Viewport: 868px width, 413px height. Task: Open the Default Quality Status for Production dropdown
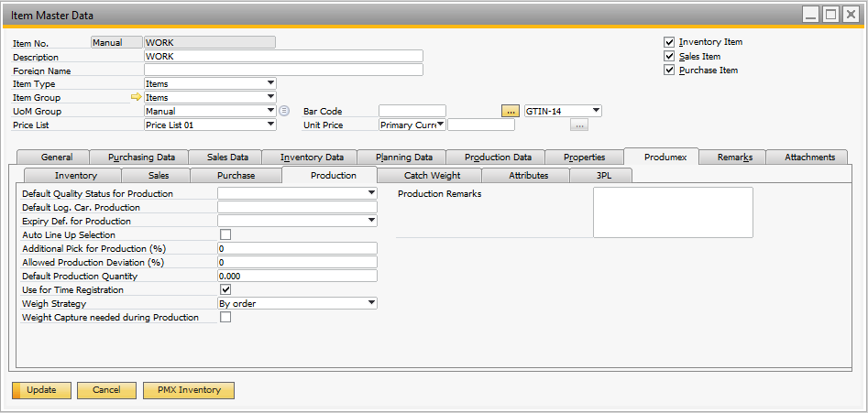point(371,193)
